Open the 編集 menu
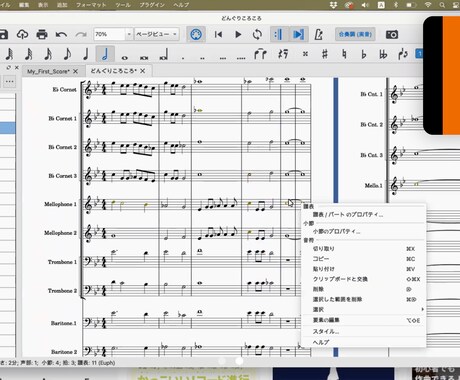The height and width of the screenshot is (380, 460). click(24, 5)
